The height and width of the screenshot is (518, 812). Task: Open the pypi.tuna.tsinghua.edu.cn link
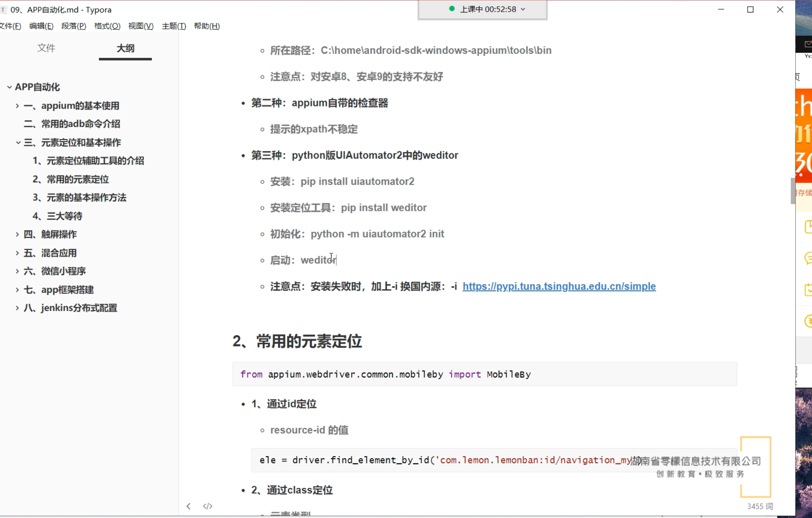(558, 286)
